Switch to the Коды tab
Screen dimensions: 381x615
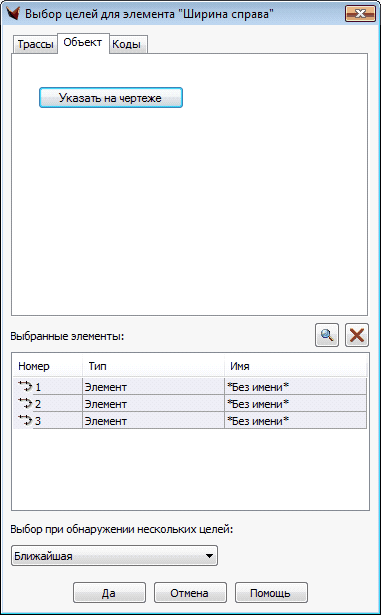click(127, 44)
